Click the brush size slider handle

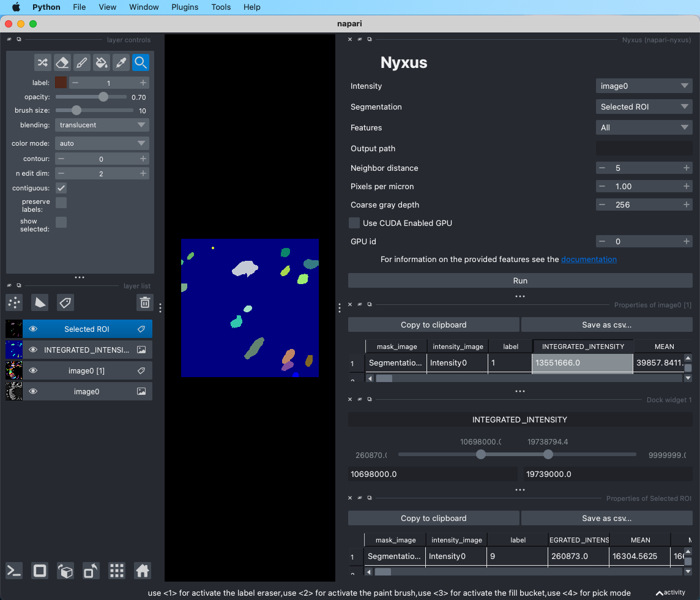pos(76,110)
